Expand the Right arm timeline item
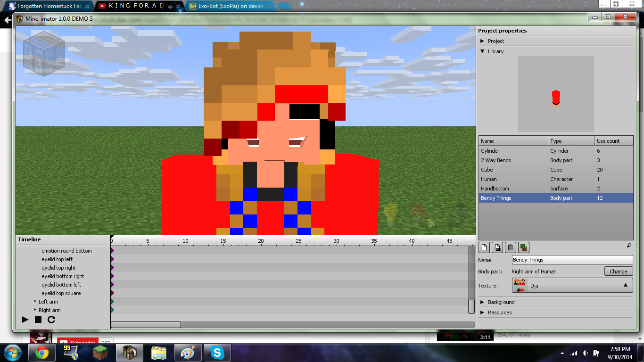This screenshot has height=362, width=644. coord(35,310)
